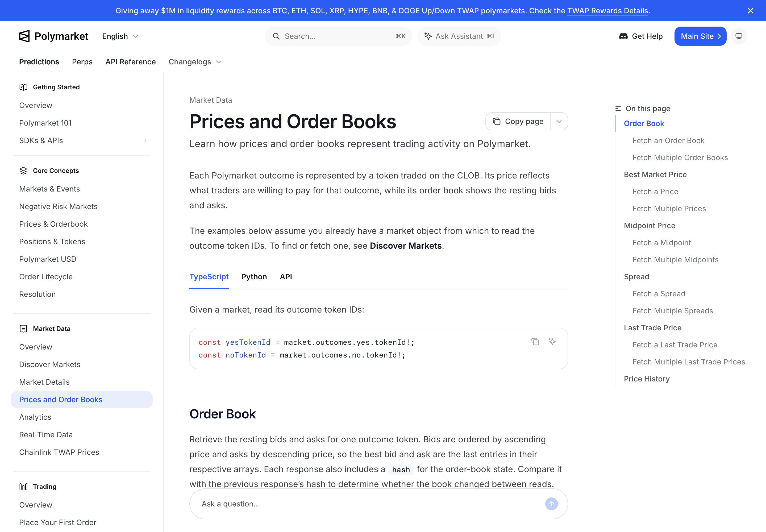Screen dimensions: 766x532
Task: Copy the token ID code snippet
Action: click(535, 342)
